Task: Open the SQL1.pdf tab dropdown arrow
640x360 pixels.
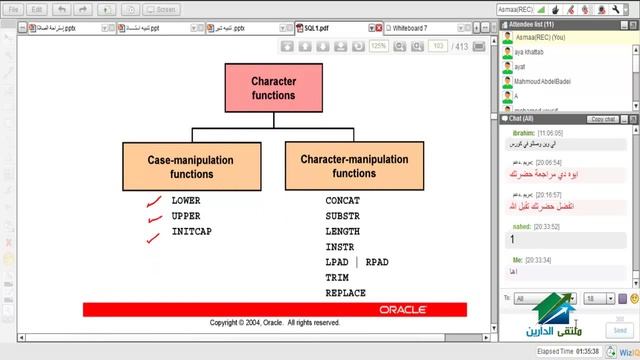Action: click(x=371, y=28)
